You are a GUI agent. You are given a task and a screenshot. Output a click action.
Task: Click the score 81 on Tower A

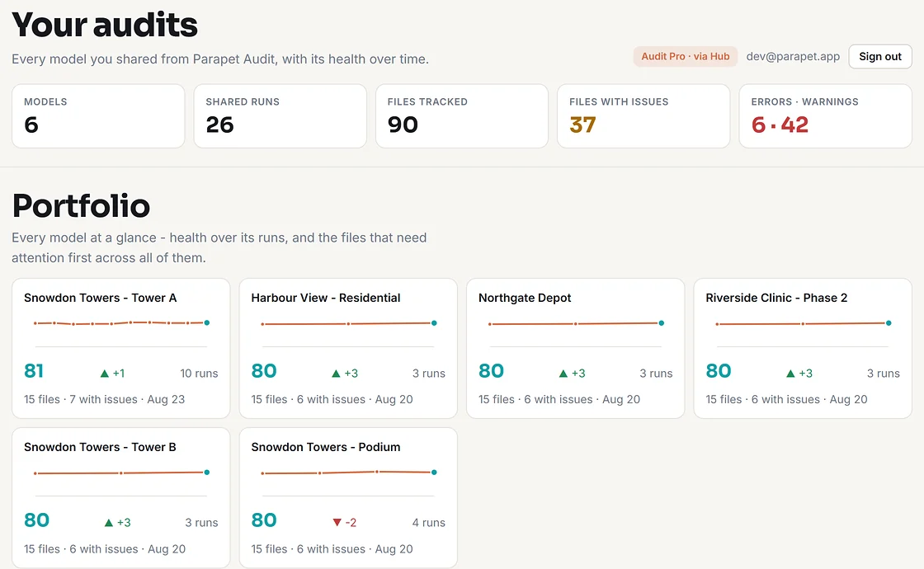click(x=34, y=371)
